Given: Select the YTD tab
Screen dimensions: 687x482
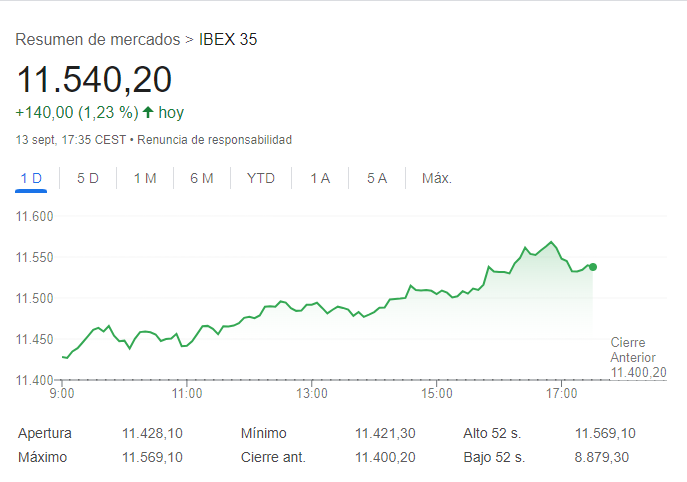Looking at the screenshot, I should (261, 178).
